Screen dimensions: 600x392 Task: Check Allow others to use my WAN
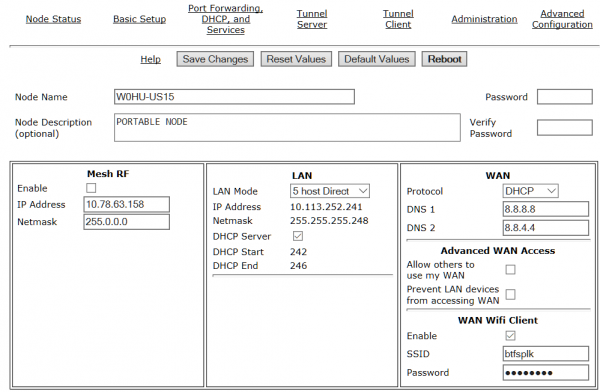[x=510, y=270]
